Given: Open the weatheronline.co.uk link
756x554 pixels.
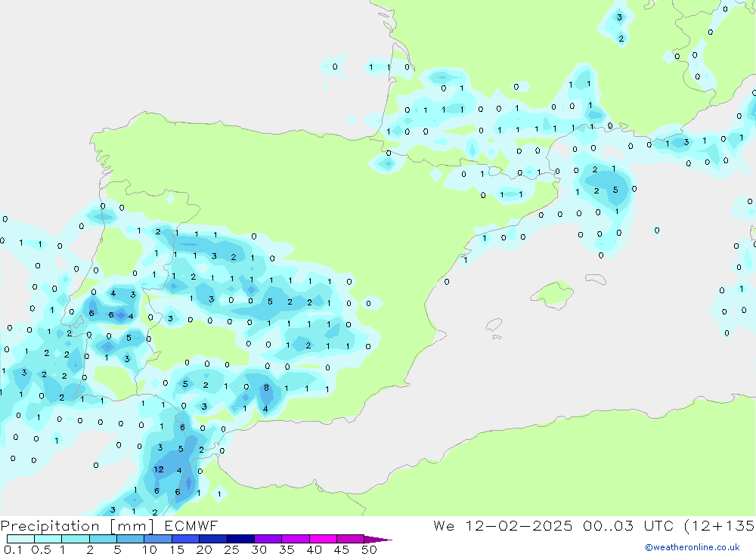Looking at the screenshot, I should [x=692, y=547].
